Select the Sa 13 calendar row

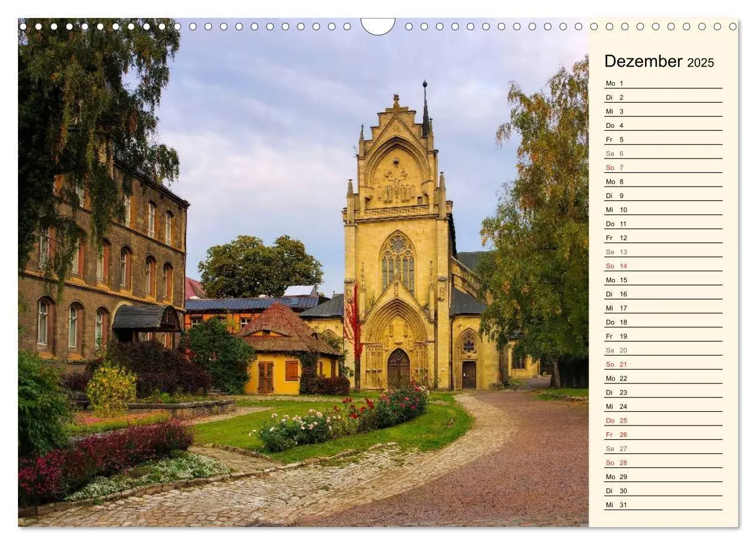pyautogui.click(x=663, y=252)
